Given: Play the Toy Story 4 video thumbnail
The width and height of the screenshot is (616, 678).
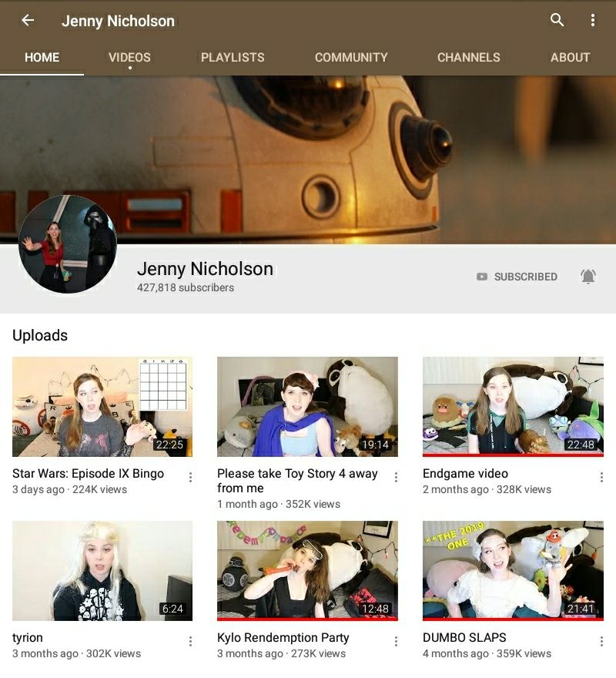Looking at the screenshot, I should [307, 407].
